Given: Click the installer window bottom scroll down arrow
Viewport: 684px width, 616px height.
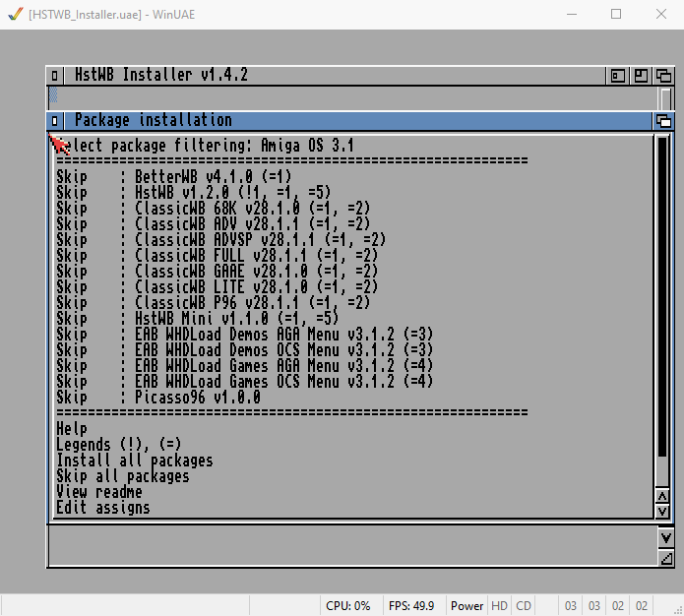Looking at the screenshot, I should [x=665, y=537].
